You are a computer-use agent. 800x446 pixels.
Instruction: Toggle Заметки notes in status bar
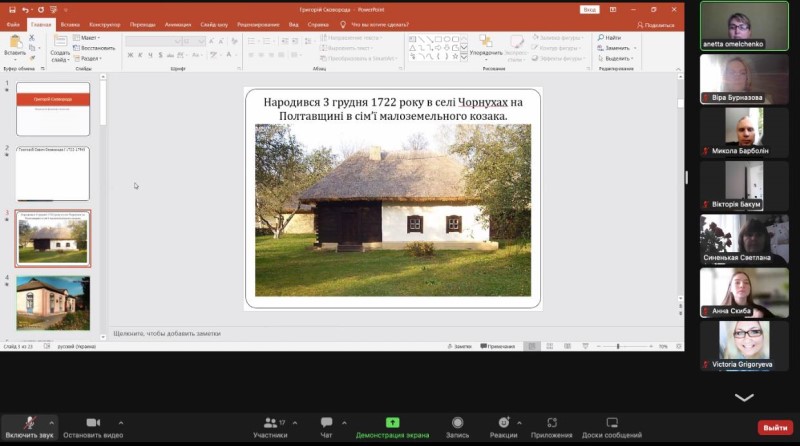(x=459, y=346)
